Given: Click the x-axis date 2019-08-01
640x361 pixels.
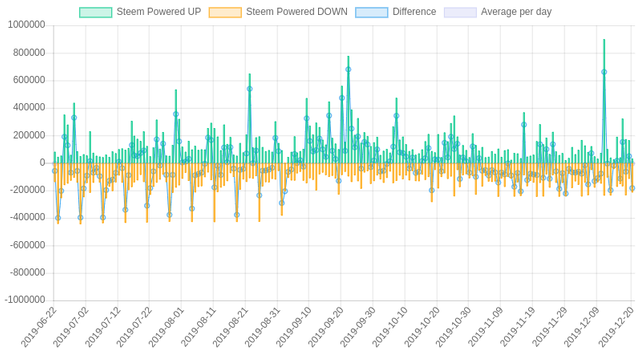Looking at the screenshot, I should [x=166, y=327].
